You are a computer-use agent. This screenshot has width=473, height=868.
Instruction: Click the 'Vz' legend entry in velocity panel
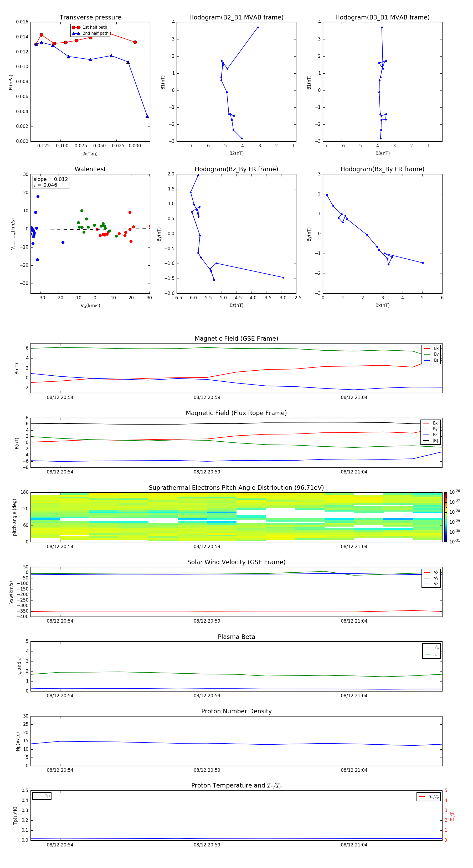(x=431, y=584)
